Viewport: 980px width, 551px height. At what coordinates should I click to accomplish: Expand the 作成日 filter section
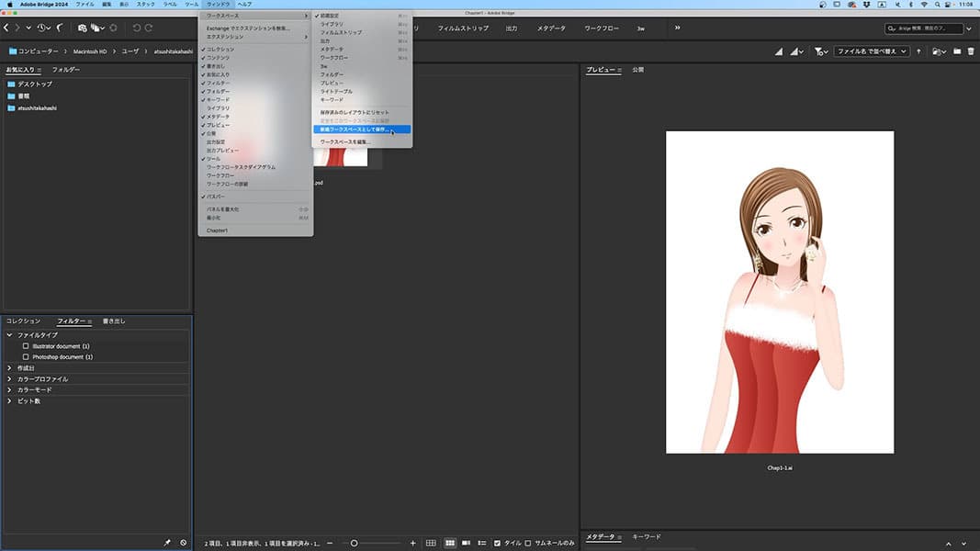point(10,367)
